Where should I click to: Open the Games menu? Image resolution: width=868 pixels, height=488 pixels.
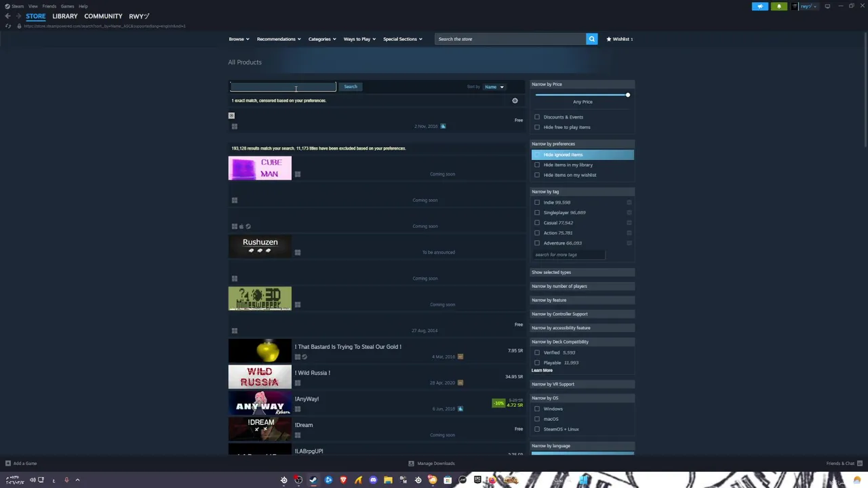click(67, 6)
